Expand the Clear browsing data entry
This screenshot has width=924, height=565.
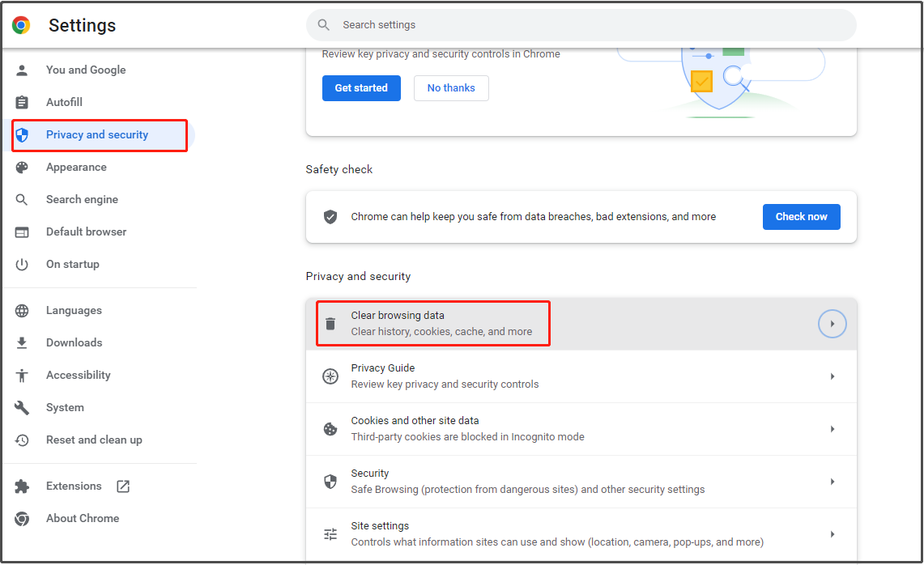832,323
